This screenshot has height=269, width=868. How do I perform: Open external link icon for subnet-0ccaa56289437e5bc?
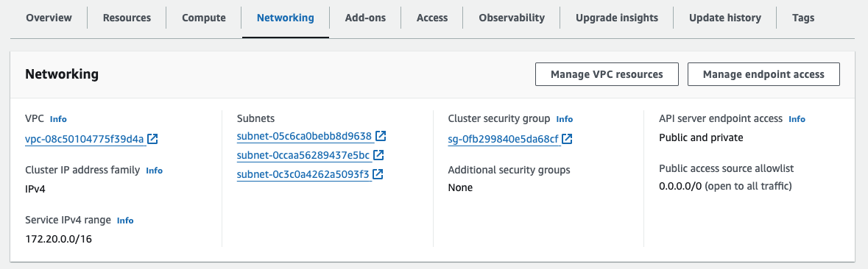tap(378, 155)
